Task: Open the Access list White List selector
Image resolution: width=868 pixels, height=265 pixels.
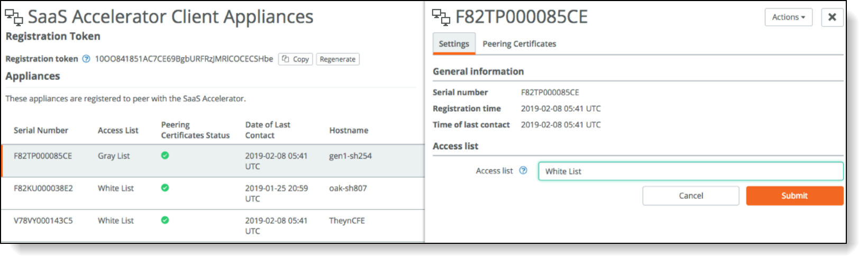Action: [x=691, y=171]
